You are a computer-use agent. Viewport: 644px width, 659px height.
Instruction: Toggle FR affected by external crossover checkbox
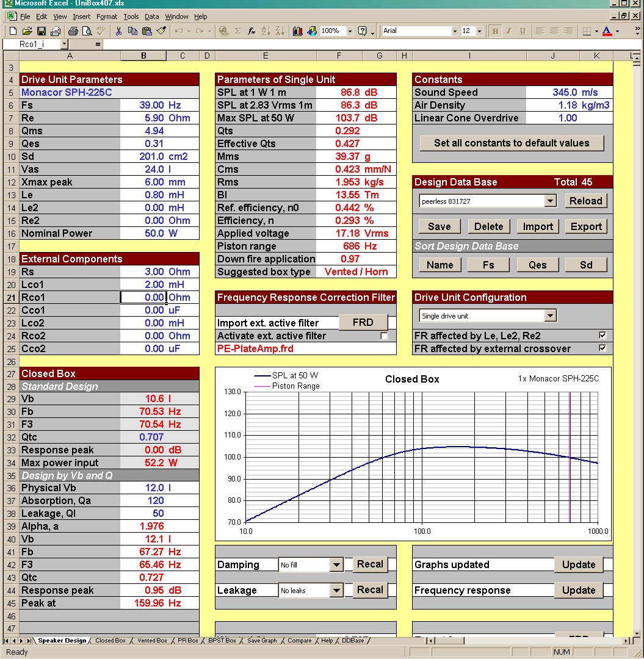click(602, 348)
